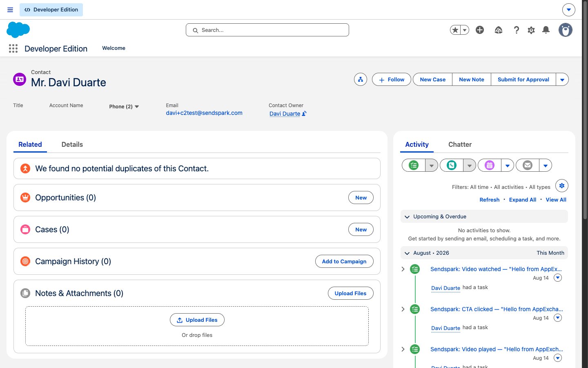Open dropdown next to New Event
Viewport: 588px width, 368px height.
click(508, 165)
